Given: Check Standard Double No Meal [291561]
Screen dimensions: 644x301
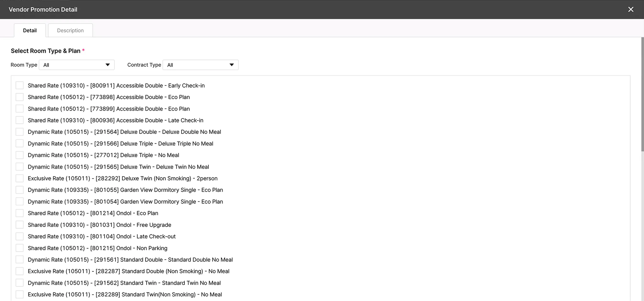Looking at the screenshot, I should tap(19, 260).
